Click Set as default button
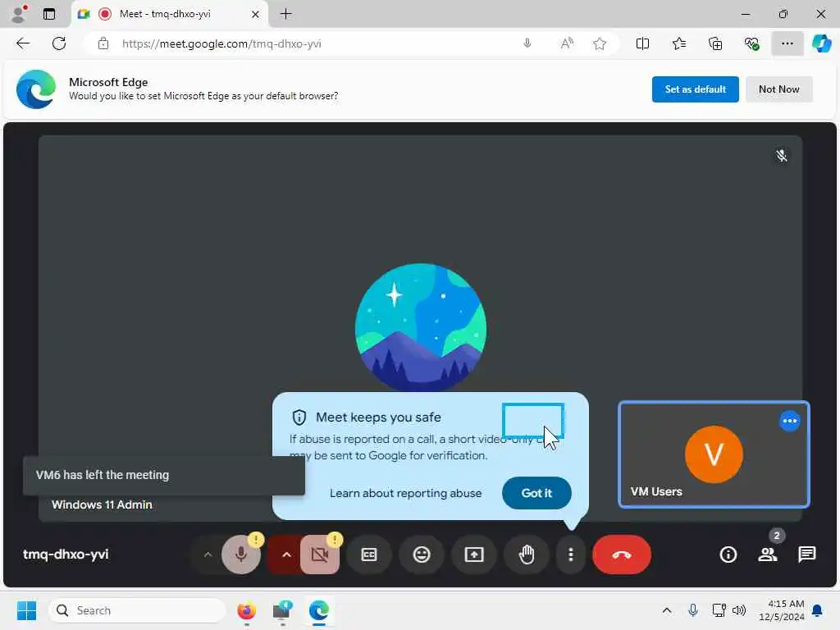The image size is (840, 630). coord(696,89)
